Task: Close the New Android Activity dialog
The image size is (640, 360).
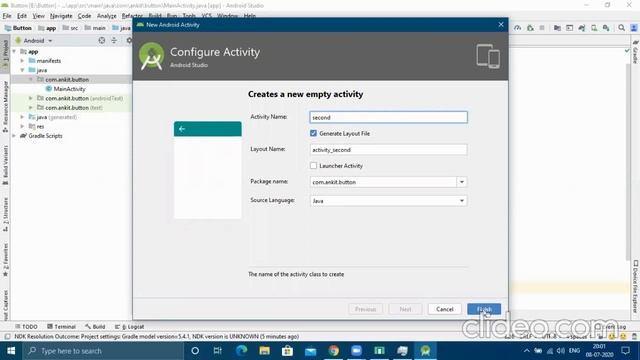Action: [x=501, y=25]
